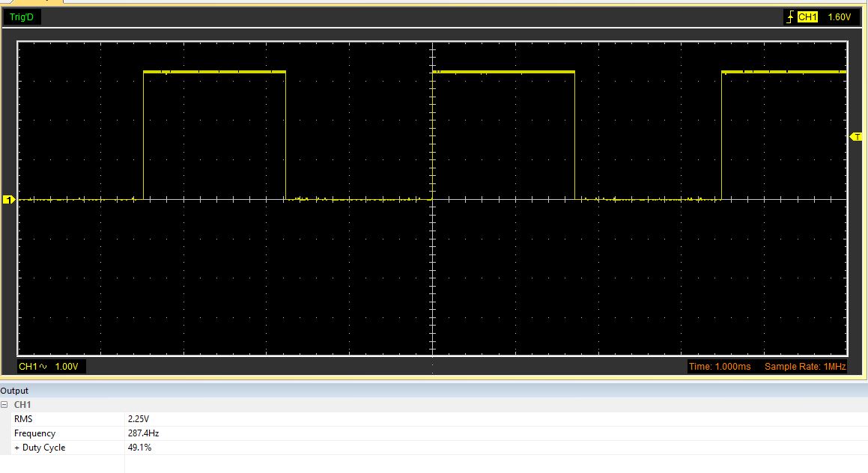Viewport: 868px width, 473px height.
Task: Click the 2.25V RMS value
Action: tap(139, 419)
